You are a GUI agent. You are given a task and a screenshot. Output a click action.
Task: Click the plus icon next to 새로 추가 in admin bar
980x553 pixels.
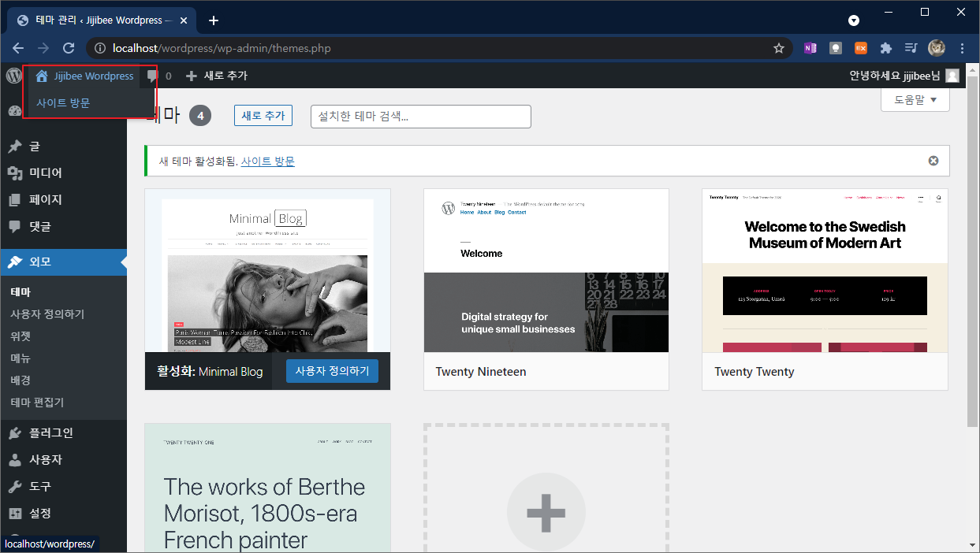(x=191, y=76)
